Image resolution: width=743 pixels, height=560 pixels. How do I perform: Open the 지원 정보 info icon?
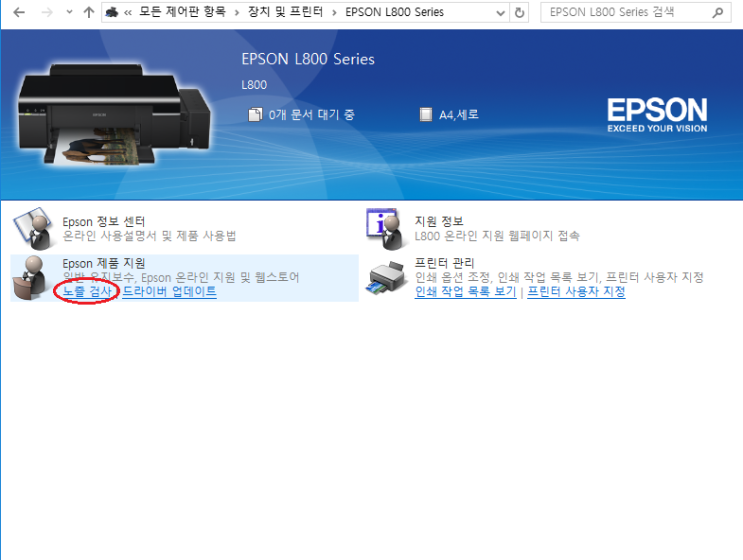click(386, 228)
